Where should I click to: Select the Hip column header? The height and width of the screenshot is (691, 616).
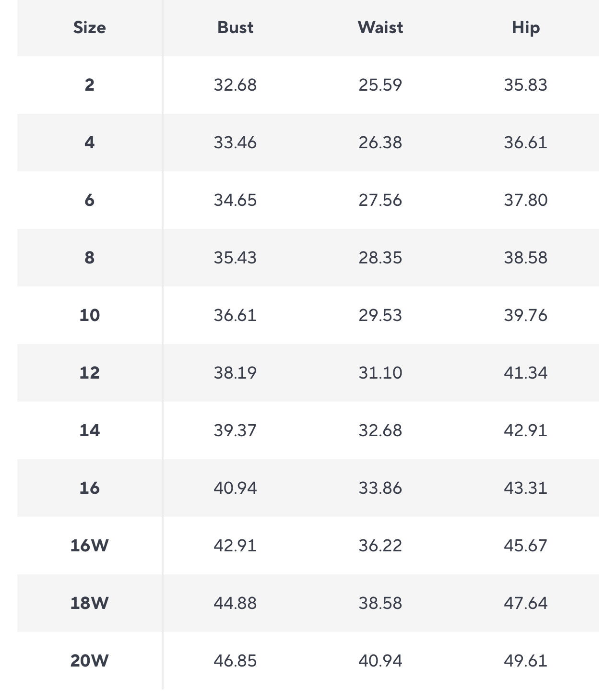(x=526, y=28)
